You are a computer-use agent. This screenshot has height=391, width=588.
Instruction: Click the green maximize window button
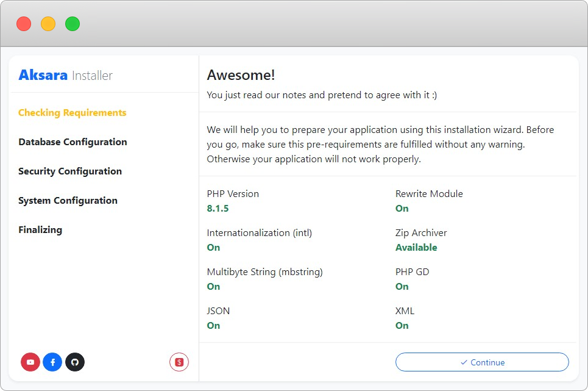click(x=73, y=24)
